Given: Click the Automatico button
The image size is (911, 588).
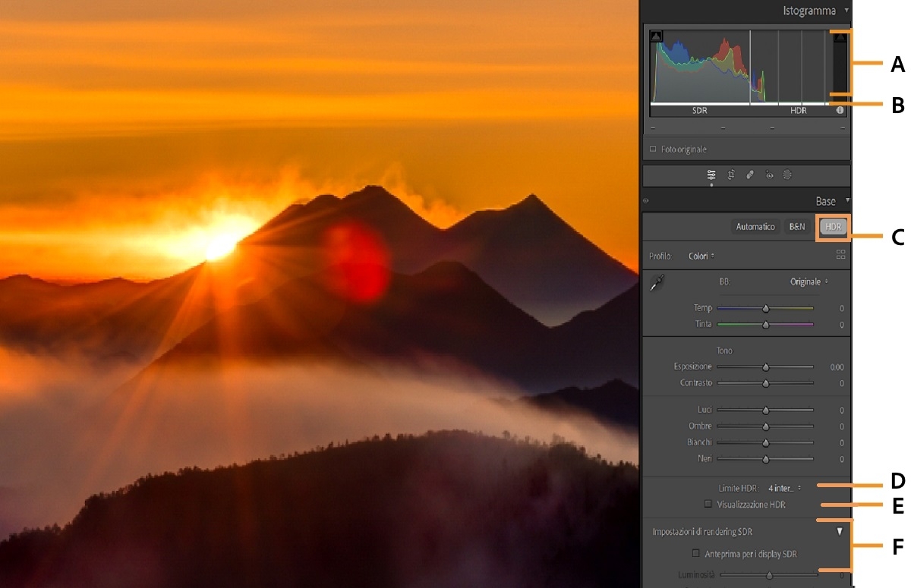Looking at the screenshot, I should (x=755, y=227).
